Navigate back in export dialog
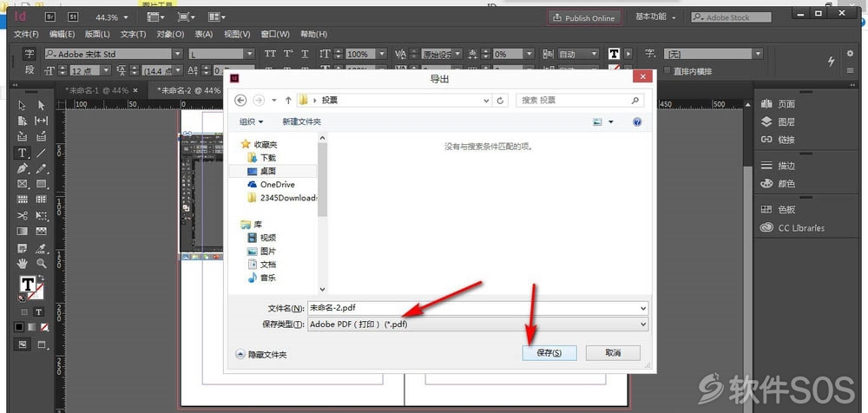The image size is (868, 413). (x=240, y=100)
